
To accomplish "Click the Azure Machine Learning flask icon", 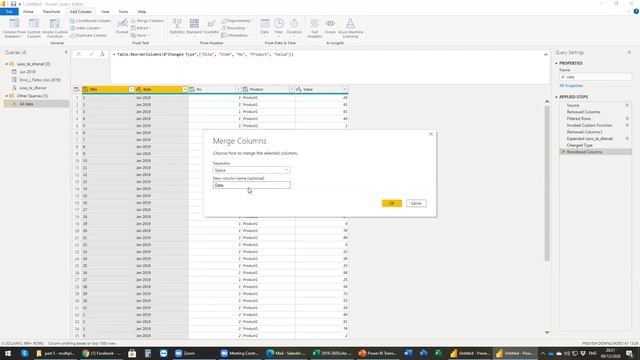I will pos(350,24).
